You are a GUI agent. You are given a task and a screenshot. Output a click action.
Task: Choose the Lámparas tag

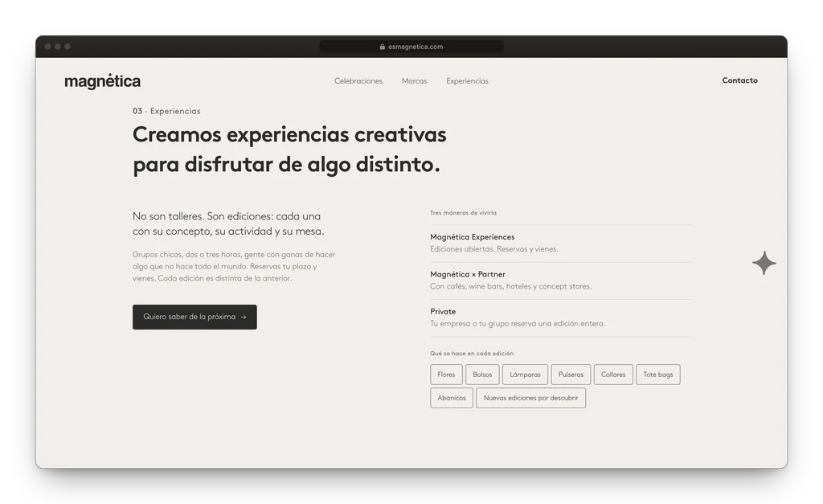(x=525, y=375)
